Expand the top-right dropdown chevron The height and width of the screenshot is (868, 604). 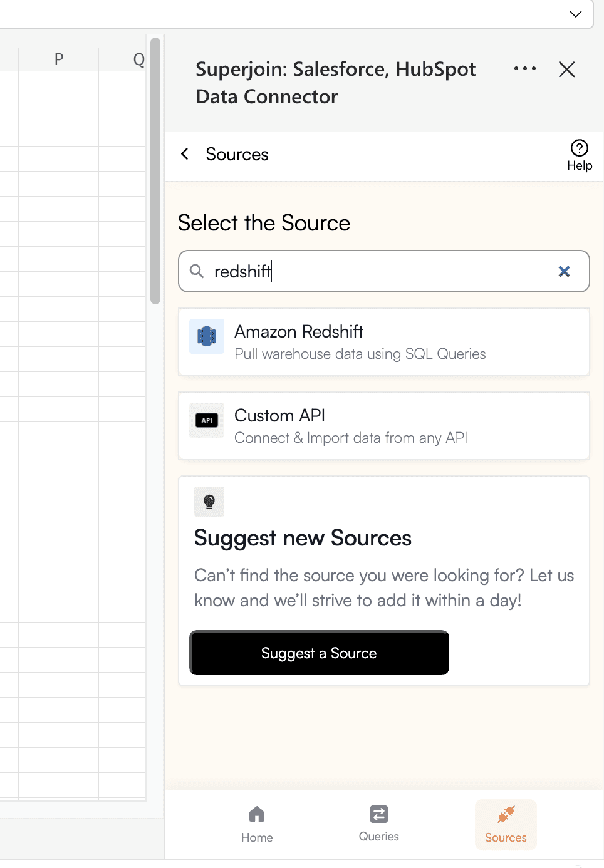click(x=576, y=14)
